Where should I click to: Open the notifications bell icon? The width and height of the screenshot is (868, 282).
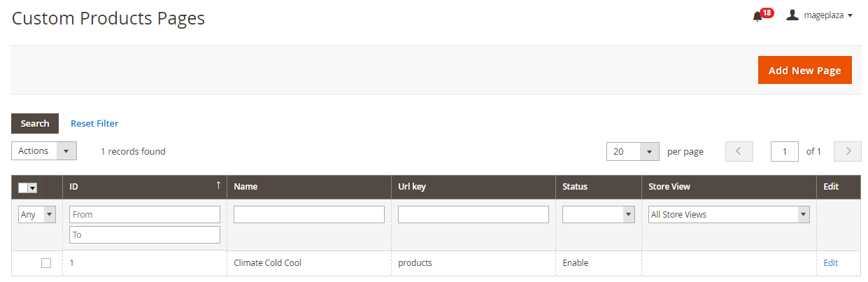(x=757, y=16)
